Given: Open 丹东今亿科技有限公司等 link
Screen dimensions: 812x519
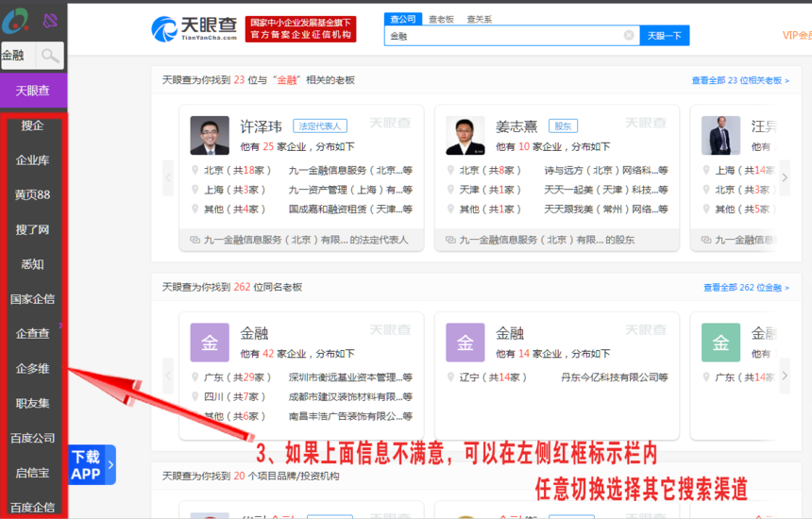Looking at the screenshot, I should [x=615, y=377].
